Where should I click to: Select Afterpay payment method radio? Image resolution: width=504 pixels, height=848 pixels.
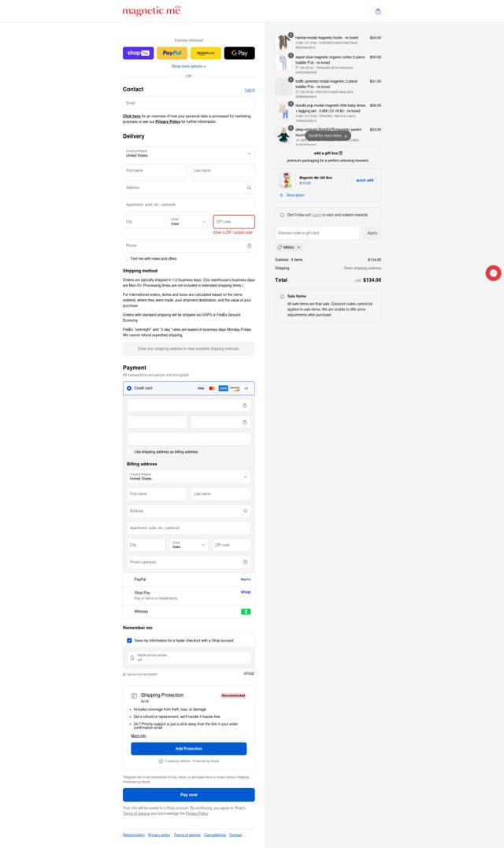(129, 612)
